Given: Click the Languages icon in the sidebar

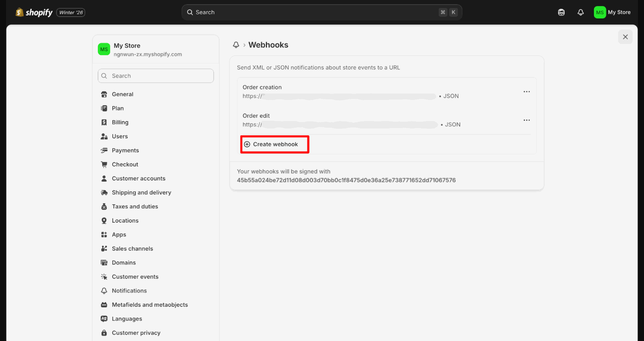Looking at the screenshot, I should 104,319.
